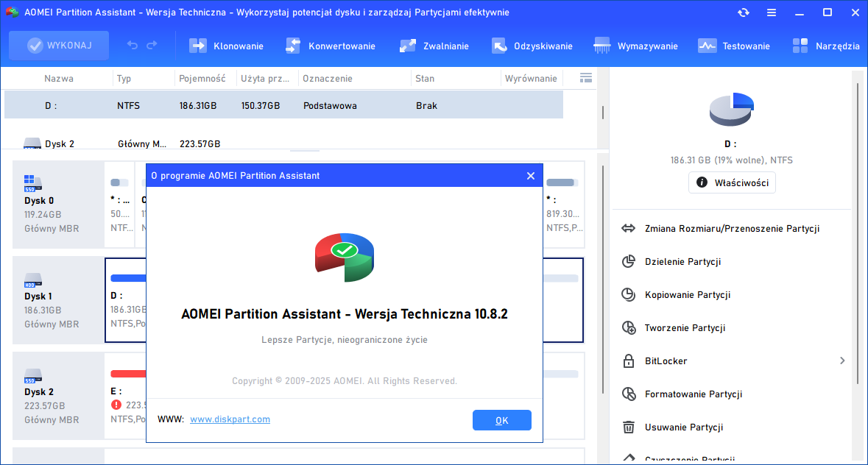The image size is (868, 465).
Task: Close the About dialog with X
Action: [x=530, y=176]
